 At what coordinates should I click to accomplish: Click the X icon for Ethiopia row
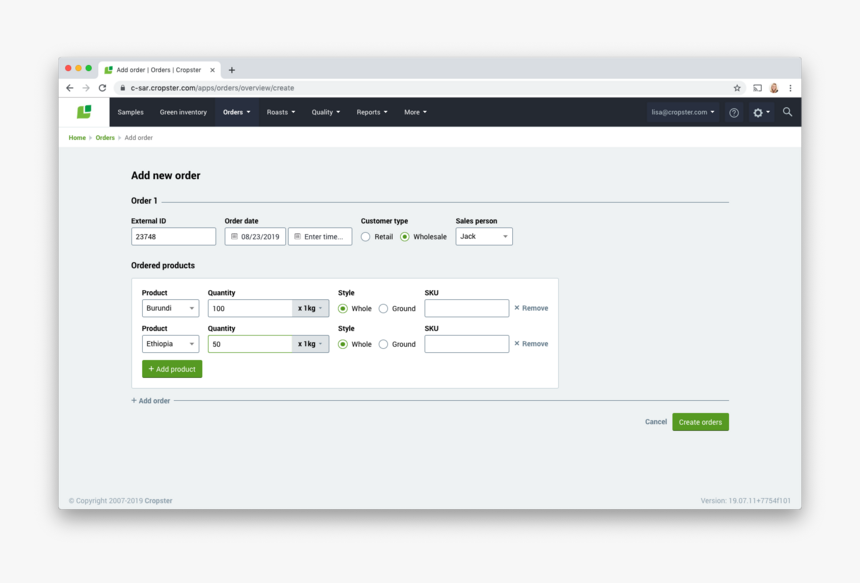point(517,343)
